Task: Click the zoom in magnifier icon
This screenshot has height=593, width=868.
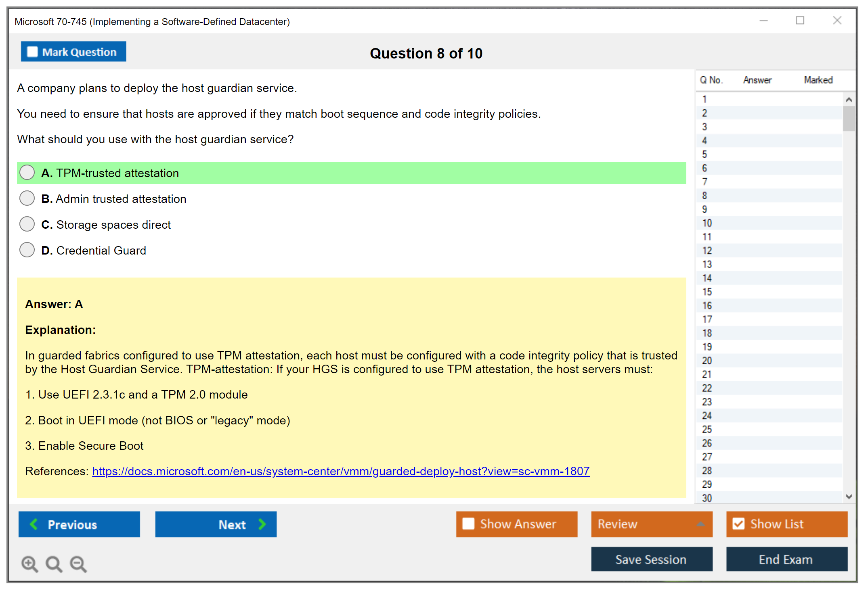Action: [29, 564]
